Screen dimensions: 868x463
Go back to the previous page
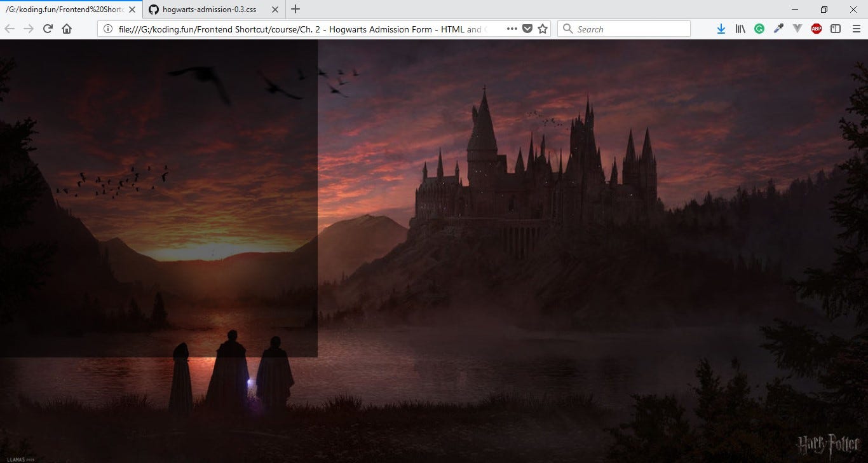(x=10, y=29)
